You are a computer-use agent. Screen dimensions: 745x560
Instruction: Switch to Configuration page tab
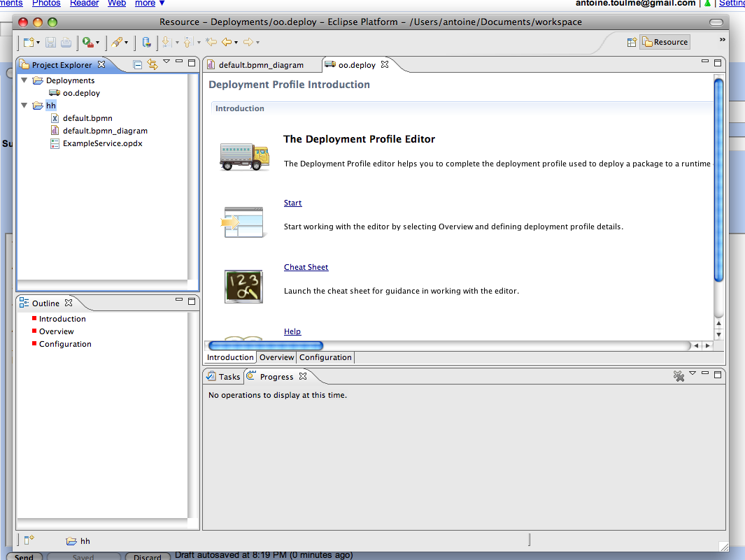pos(325,358)
